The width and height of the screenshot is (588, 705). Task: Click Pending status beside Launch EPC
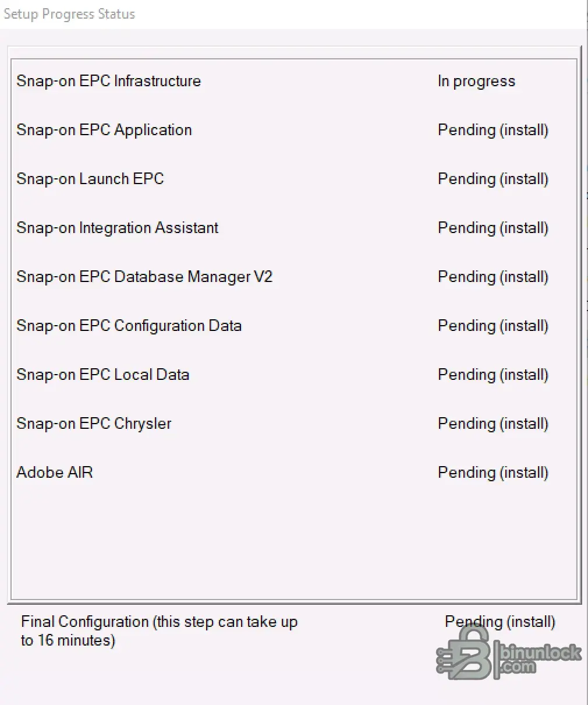coord(493,179)
